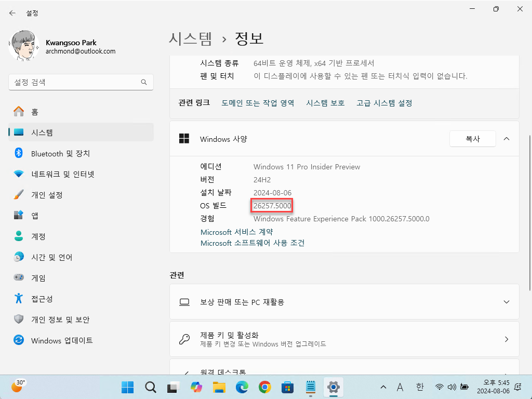532x399 pixels.
Task: Open 고급 시스템 설정 link
Action: coord(384,103)
